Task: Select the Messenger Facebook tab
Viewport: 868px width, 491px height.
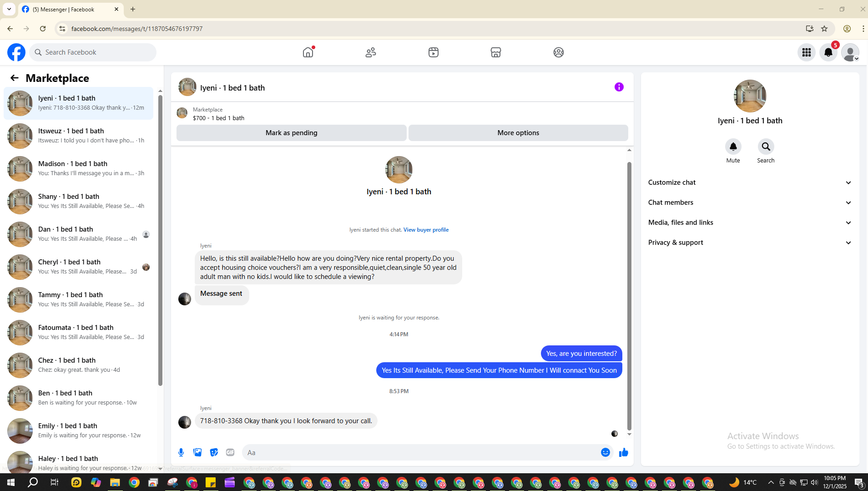Action: [71, 9]
